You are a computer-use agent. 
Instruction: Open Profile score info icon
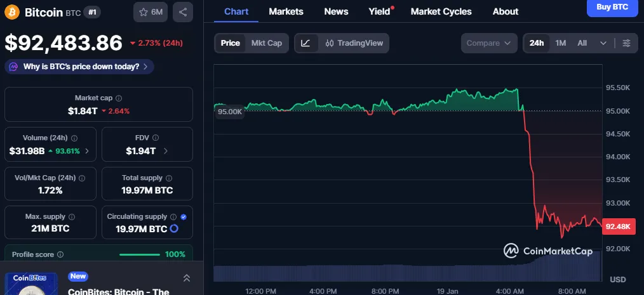pyautogui.click(x=60, y=254)
